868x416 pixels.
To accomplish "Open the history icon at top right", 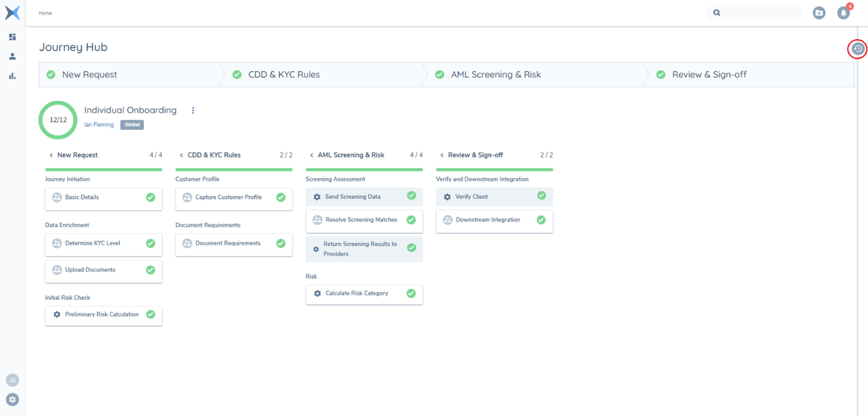I will point(857,49).
